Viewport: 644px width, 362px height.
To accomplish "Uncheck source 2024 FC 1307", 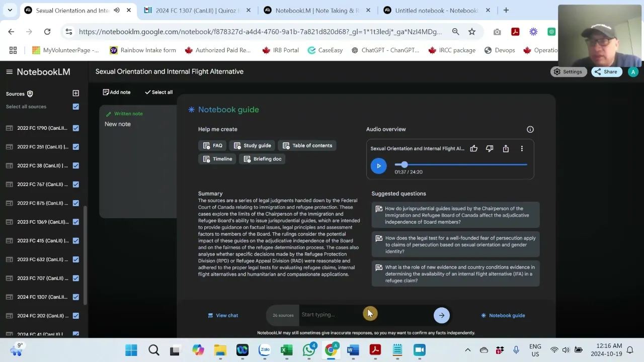I will [x=75, y=297].
